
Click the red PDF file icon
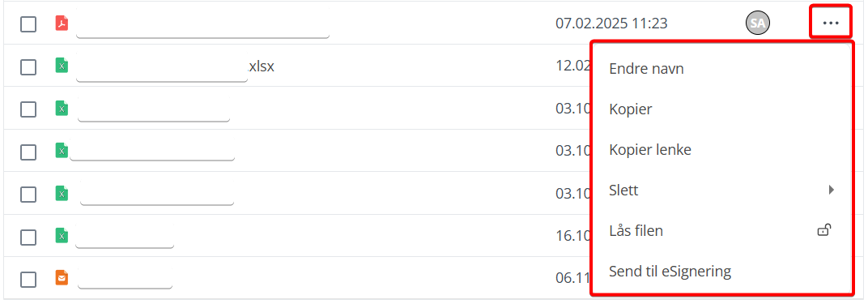pyautogui.click(x=62, y=24)
